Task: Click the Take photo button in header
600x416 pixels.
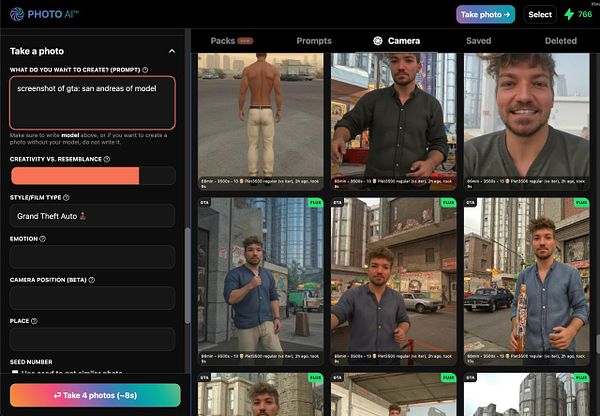Action: click(x=485, y=15)
